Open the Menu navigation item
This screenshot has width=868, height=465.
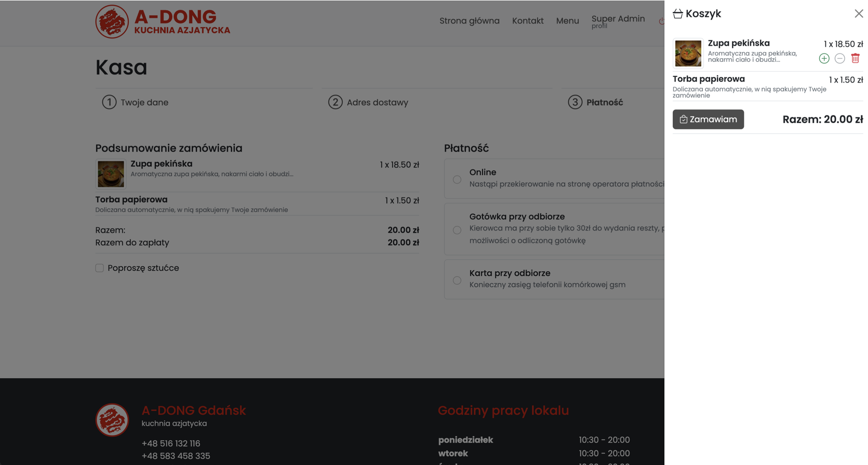click(567, 21)
